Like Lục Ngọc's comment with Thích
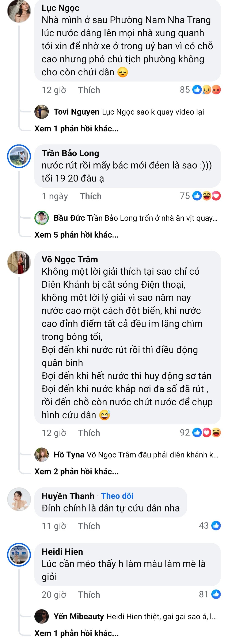Screen dimensions: 228x644 (89, 90)
